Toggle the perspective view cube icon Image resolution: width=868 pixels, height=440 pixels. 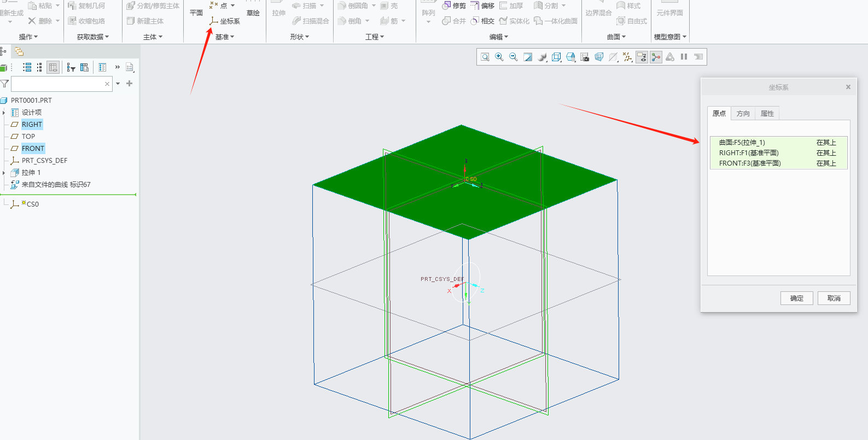(599, 57)
